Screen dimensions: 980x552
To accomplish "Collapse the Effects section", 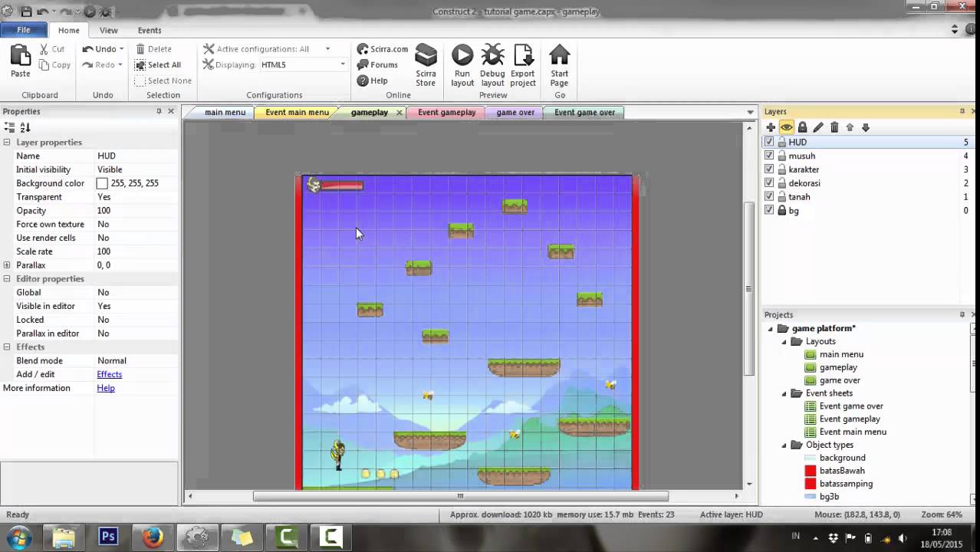I will 7,347.
